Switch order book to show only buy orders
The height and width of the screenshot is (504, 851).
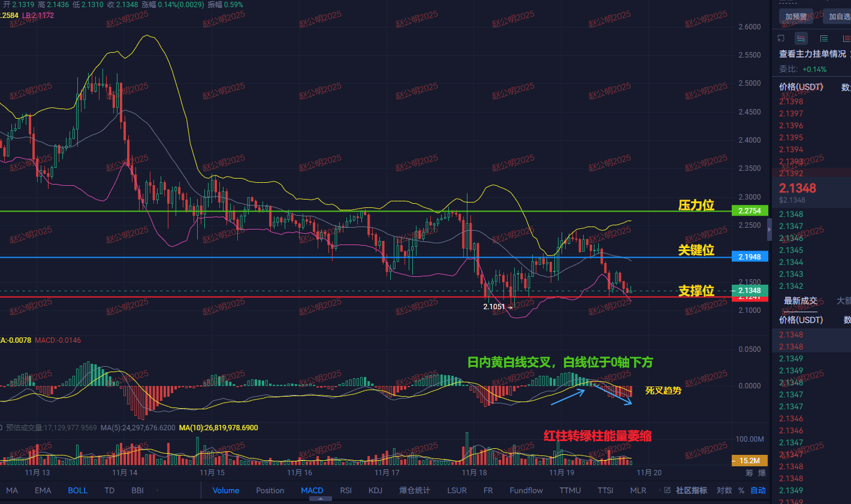tap(823, 38)
